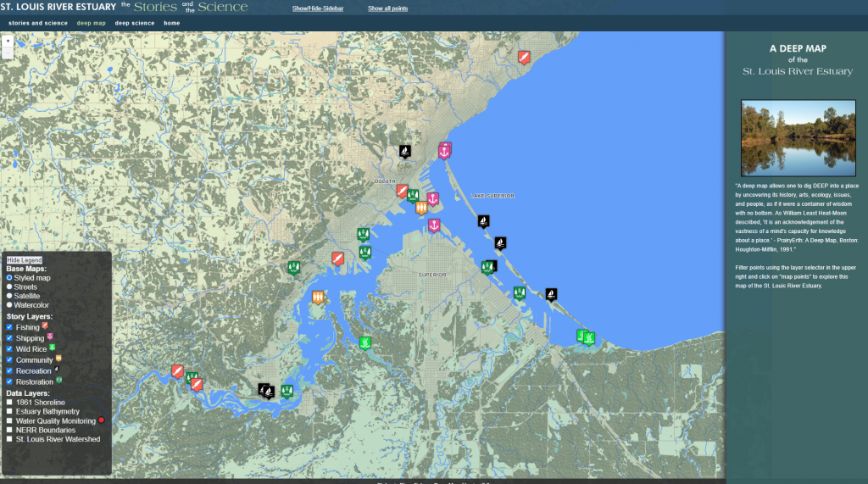Screen dimensions: 868x484
Task: Open the easternmost wild rice marker
Action: pyautogui.click(x=590, y=338)
